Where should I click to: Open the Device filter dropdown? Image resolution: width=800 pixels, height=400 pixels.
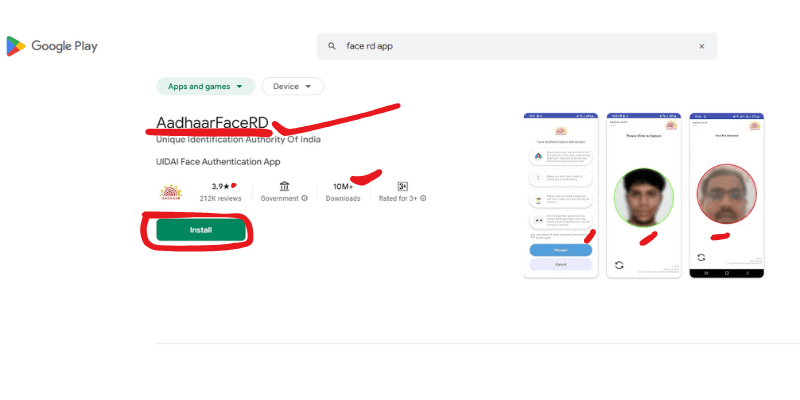292,86
